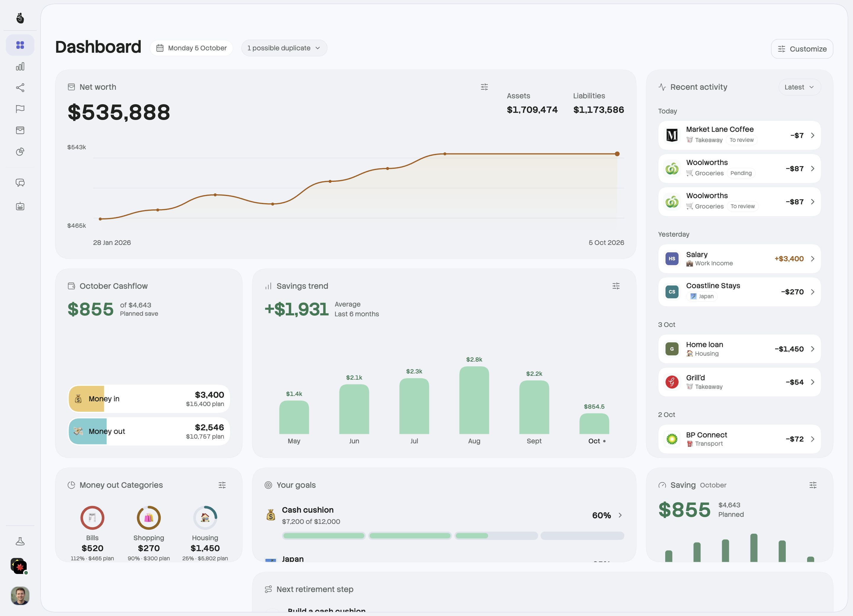Open the flag goals sidebar icon
Screen dimensions: 853x616
click(x=20, y=109)
